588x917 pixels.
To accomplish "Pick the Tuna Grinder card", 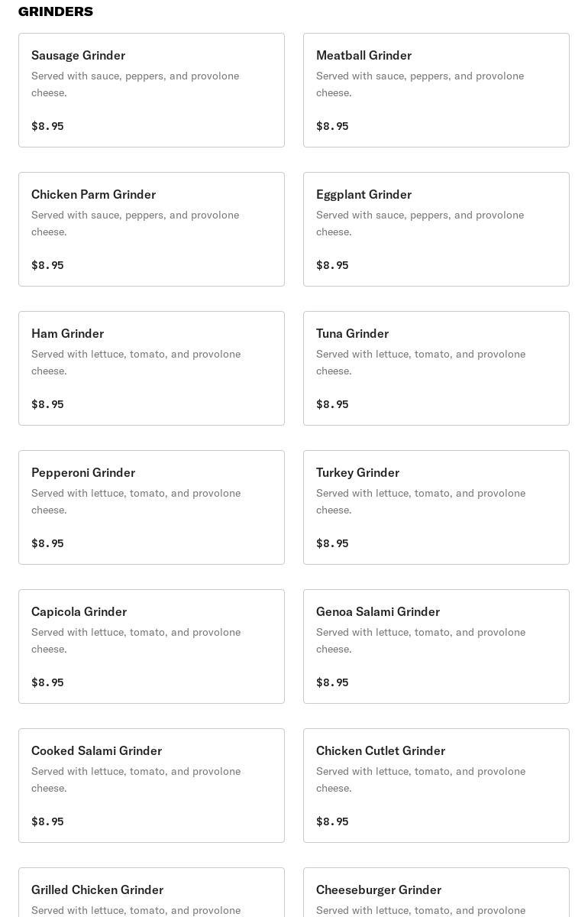I will click(436, 368).
